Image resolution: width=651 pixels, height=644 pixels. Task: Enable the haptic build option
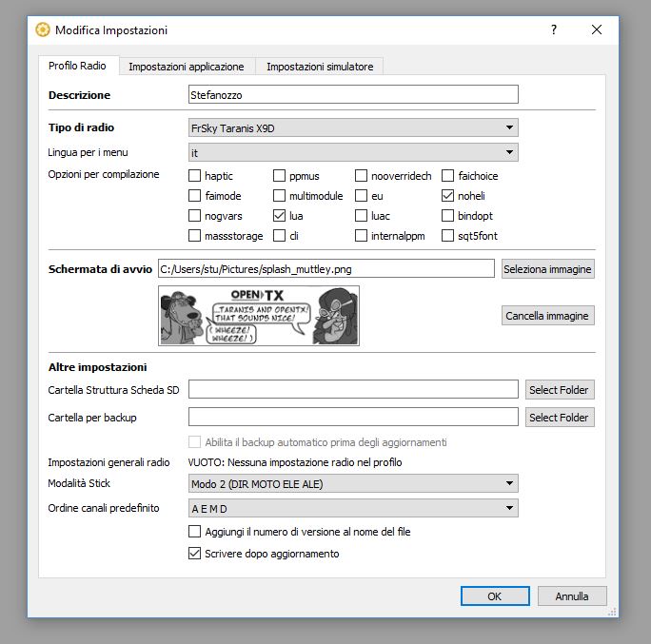(x=195, y=176)
